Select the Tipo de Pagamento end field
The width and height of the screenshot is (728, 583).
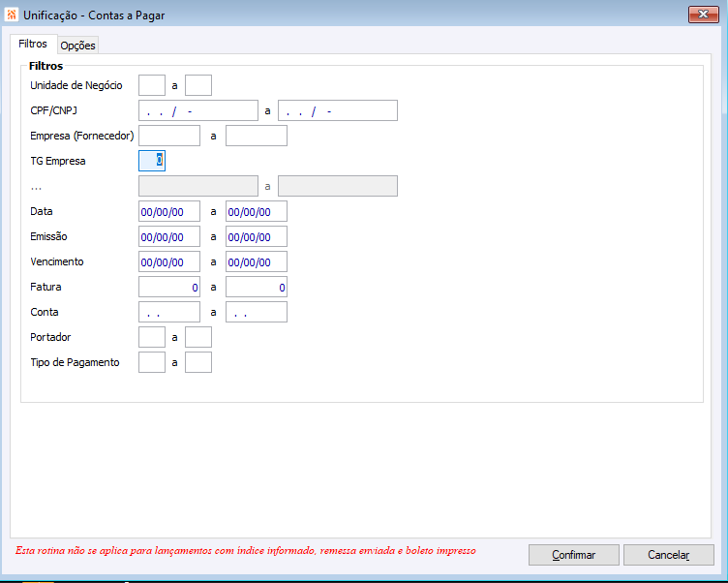[x=198, y=362]
